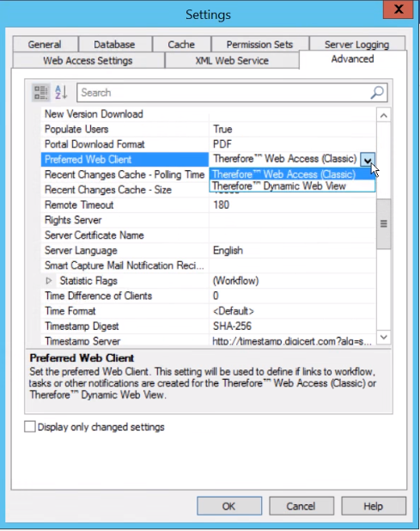Image resolution: width=420 pixels, height=531 pixels.
Task: Click the settings list scrollbar thumb
Action: [383, 224]
